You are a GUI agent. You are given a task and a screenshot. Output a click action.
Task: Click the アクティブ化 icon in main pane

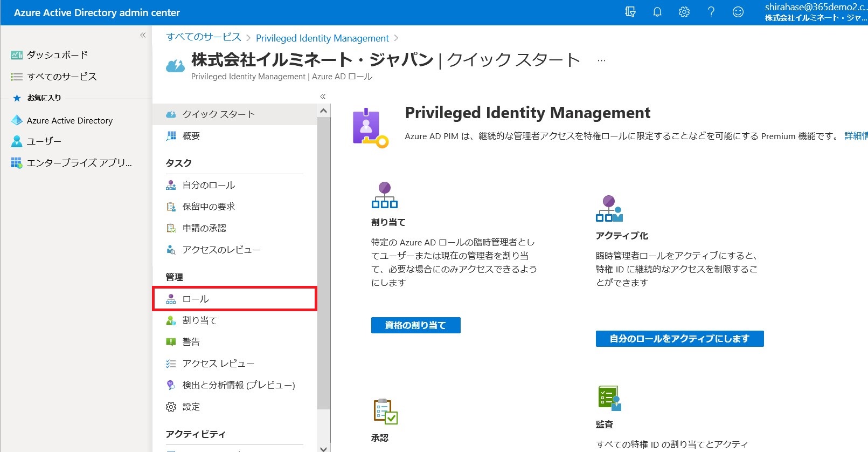coord(609,209)
